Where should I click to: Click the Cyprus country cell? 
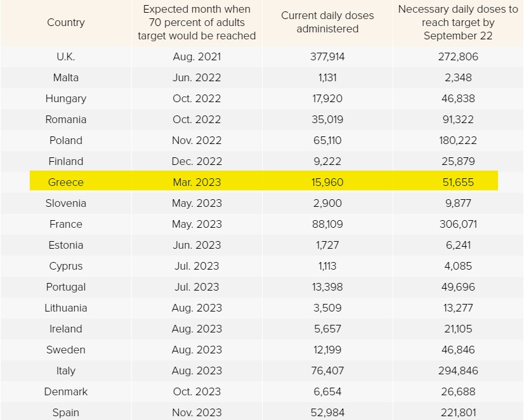[x=66, y=266]
